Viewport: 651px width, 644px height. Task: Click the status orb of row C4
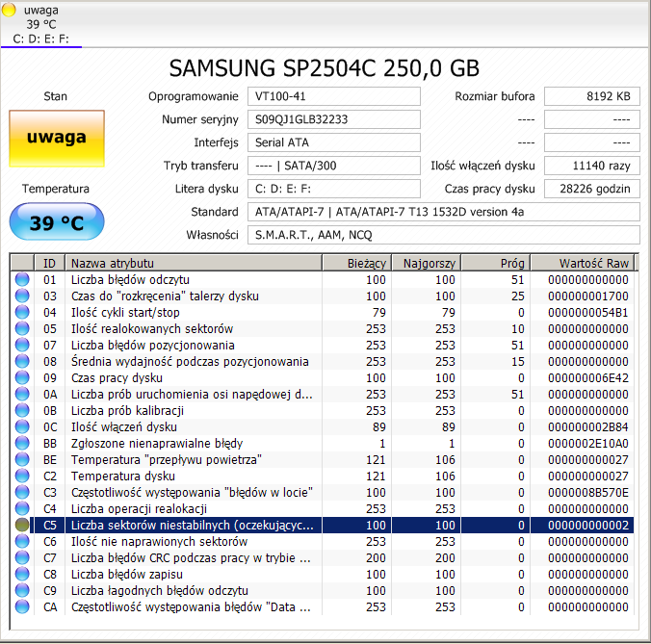(22, 508)
